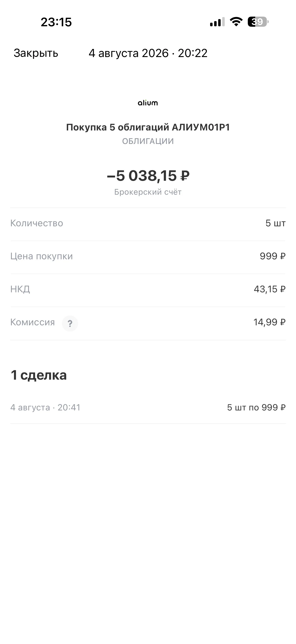
Task: Tap the 4 августа 2026 · 20:22 header date
Action: [x=148, y=53]
